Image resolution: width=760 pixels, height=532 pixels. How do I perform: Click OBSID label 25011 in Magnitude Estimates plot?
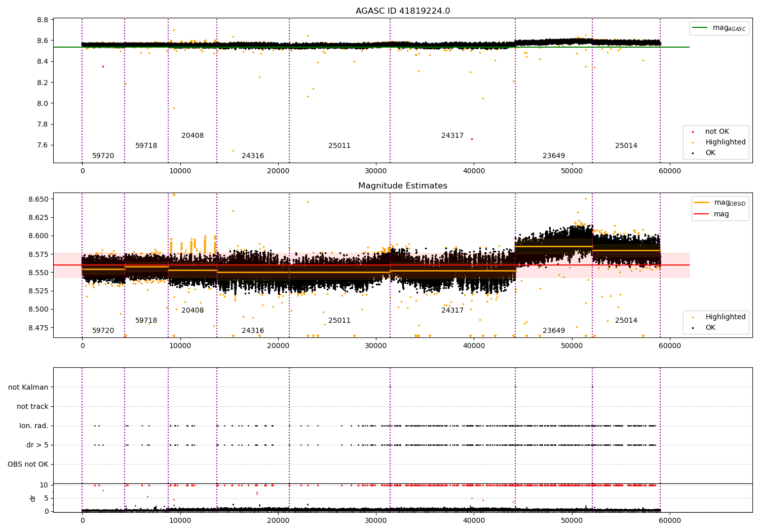pyautogui.click(x=339, y=321)
